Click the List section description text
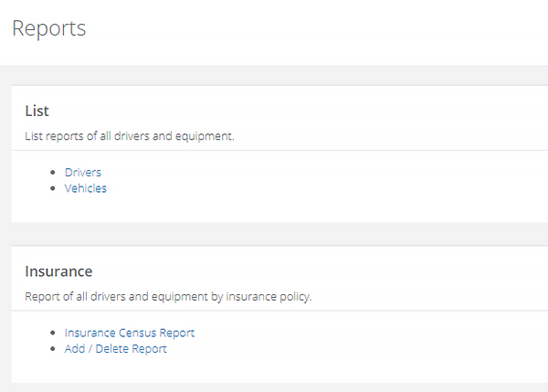 (129, 137)
